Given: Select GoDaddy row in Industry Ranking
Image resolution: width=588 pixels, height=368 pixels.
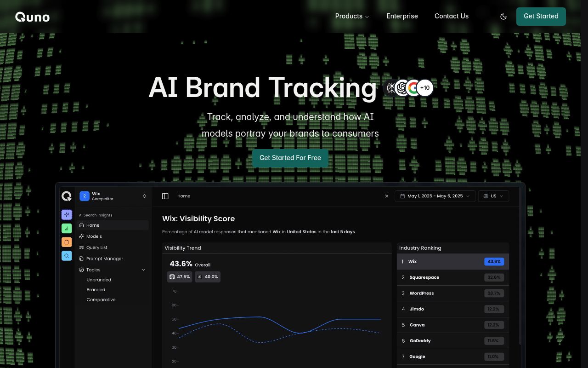Looking at the screenshot, I should coord(453,341).
